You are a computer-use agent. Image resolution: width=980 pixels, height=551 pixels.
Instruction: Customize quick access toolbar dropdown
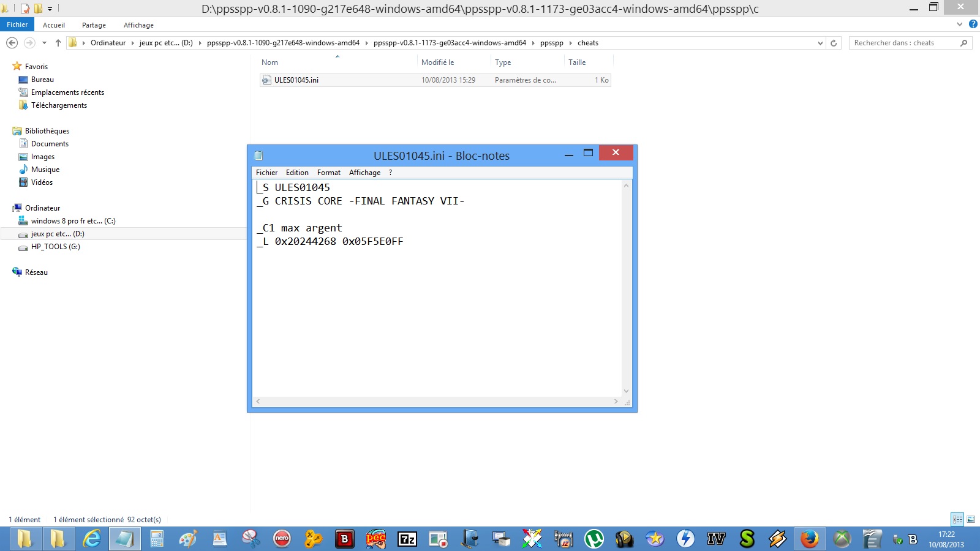click(50, 9)
